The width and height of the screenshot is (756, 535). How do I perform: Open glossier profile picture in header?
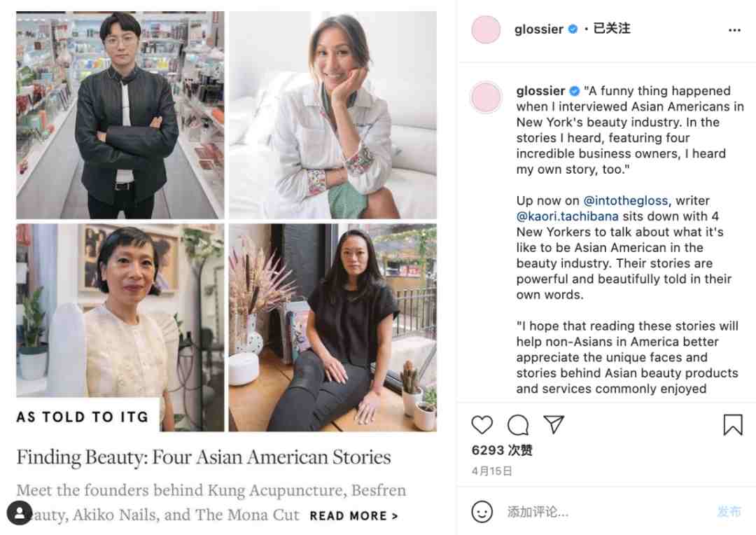[x=486, y=29]
